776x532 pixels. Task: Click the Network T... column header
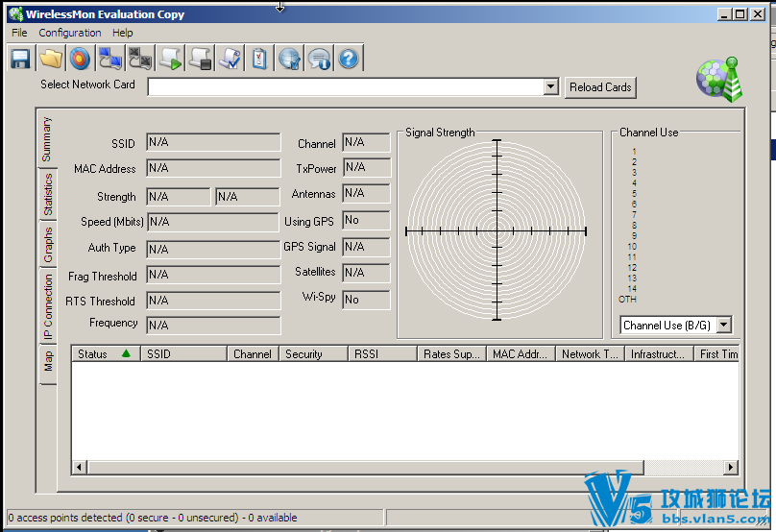[590, 353]
